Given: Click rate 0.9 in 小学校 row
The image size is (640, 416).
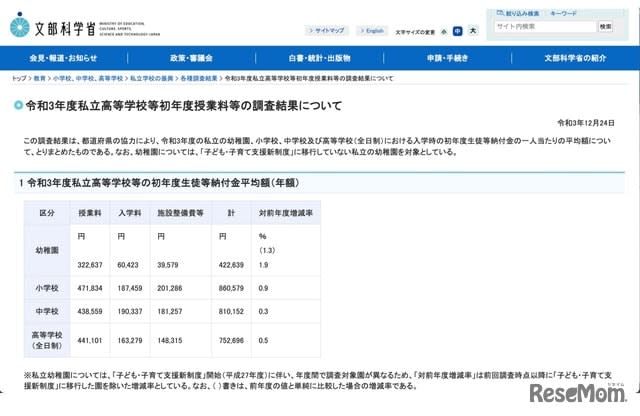Looking at the screenshot, I should (263, 288).
